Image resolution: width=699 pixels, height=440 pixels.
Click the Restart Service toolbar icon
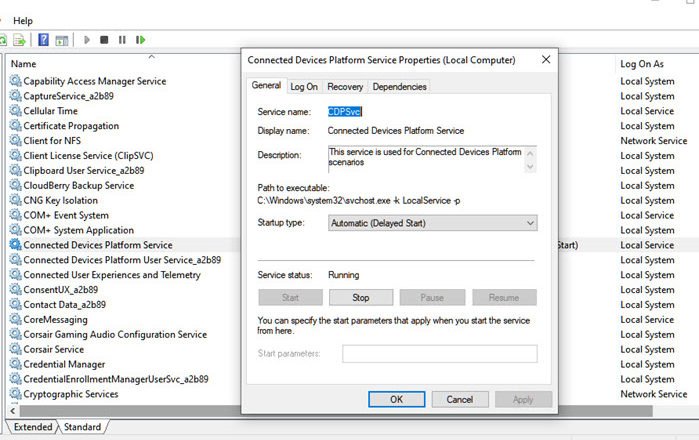click(140, 40)
